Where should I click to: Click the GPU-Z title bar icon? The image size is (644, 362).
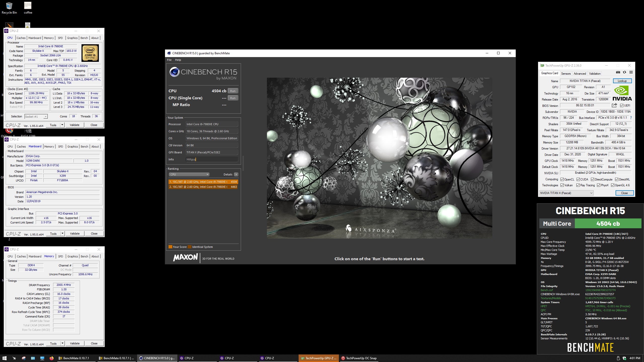[542, 65]
